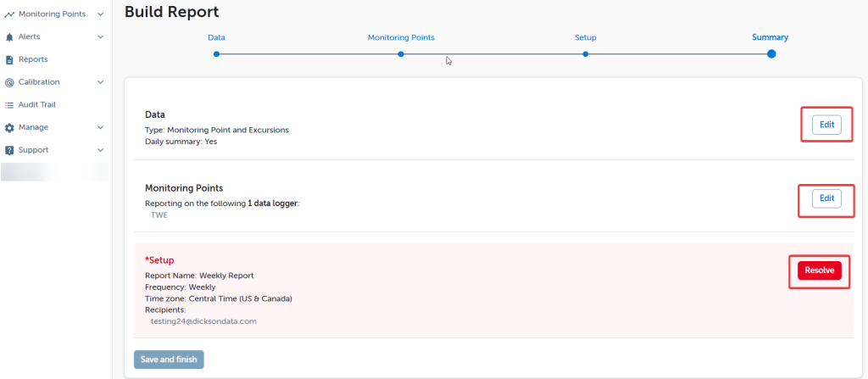Expand the Support sidebar chevron
This screenshot has height=379, width=868.
101,150
